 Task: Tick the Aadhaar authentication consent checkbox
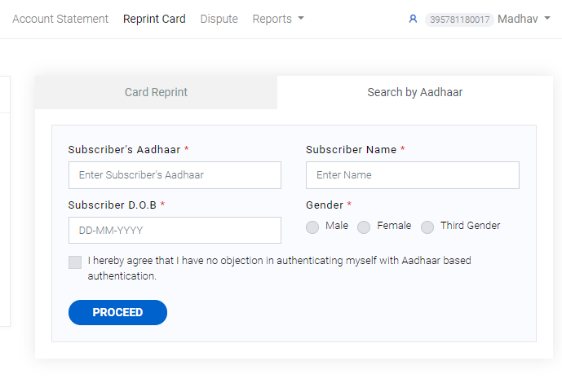coord(75,262)
